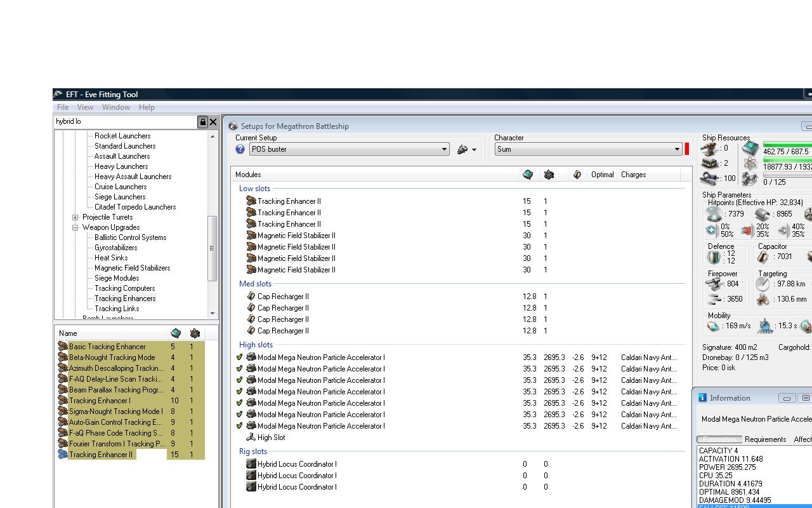This screenshot has height=508, width=812.
Task: Open the File menu
Action: [63, 107]
